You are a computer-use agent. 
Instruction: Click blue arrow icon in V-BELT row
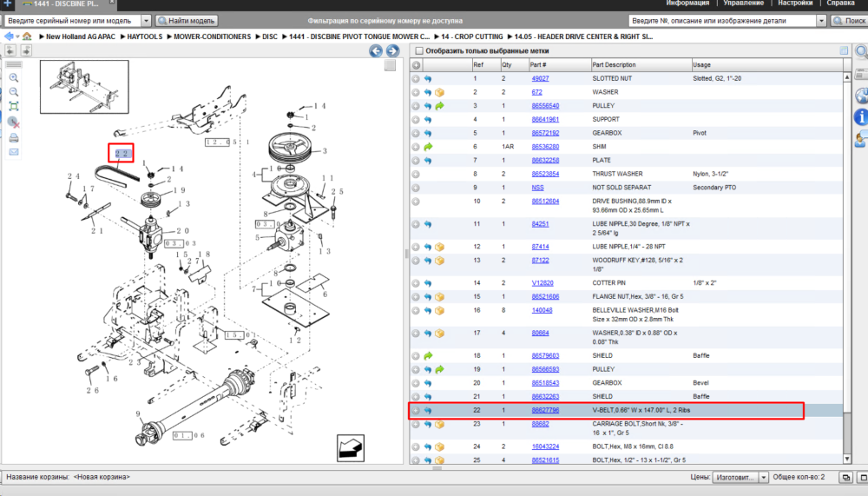coord(428,411)
